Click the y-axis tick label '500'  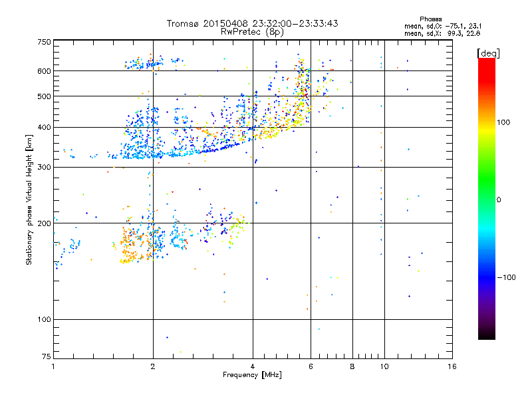44,96
